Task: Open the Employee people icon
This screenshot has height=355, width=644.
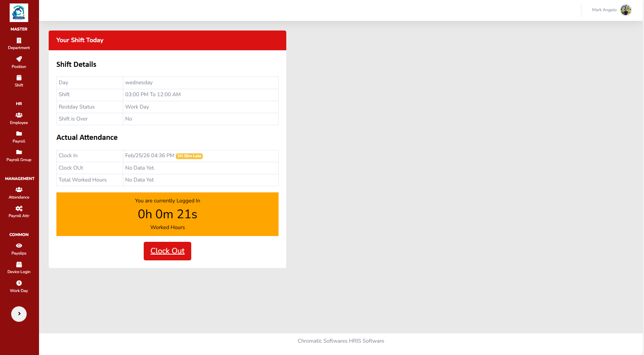Action: 19,115
